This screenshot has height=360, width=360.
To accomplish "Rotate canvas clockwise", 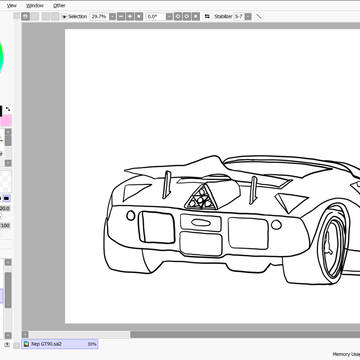I will pos(187,16).
